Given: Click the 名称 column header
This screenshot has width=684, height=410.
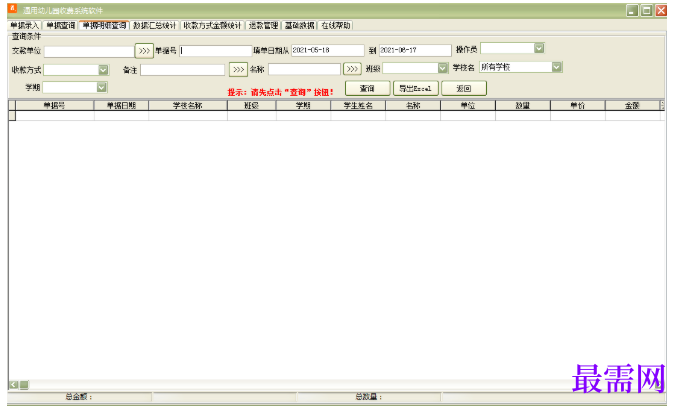Looking at the screenshot, I should point(413,105).
